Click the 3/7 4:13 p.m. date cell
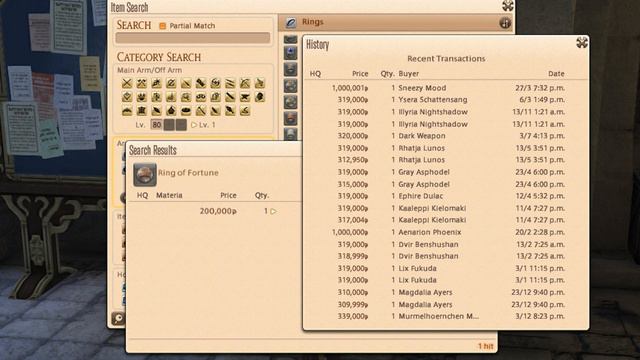Screen dimensions: 640x360 (542, 136)
